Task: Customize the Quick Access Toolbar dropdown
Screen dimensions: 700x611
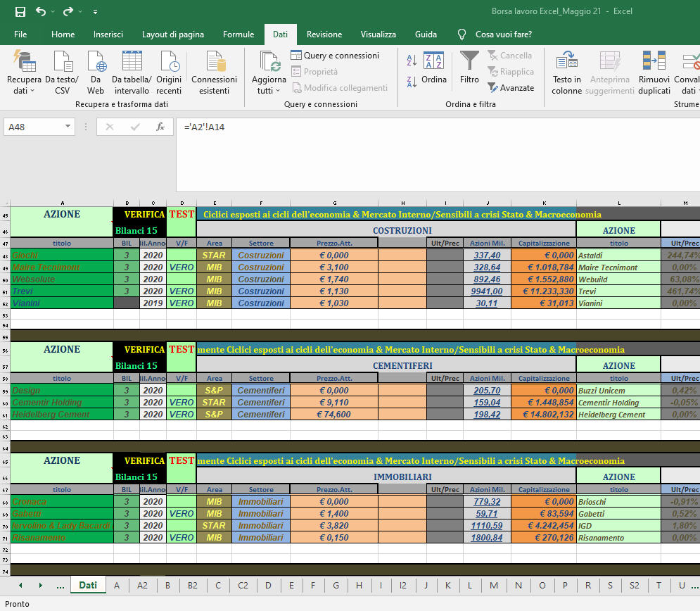Action: pos(95,12)
